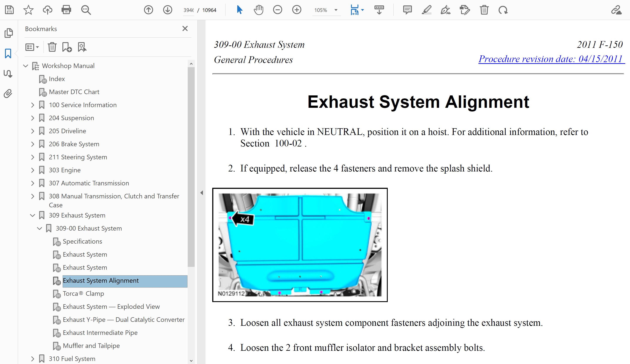This screenshot has width=630, height=364.
Task: Click the Print file icon
Action: point(66,10)
